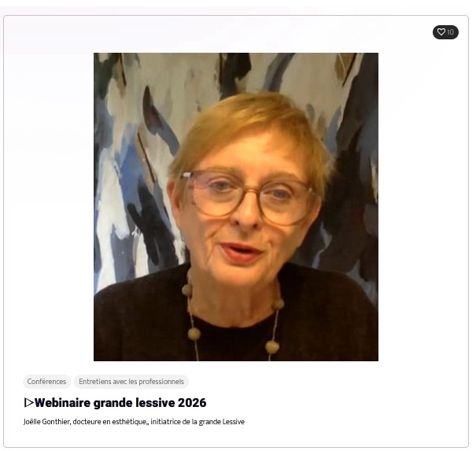Click the speaker's beaded necklace in the preview
Image resolution: width=476 pixels, height=451 pixels.
194,334
